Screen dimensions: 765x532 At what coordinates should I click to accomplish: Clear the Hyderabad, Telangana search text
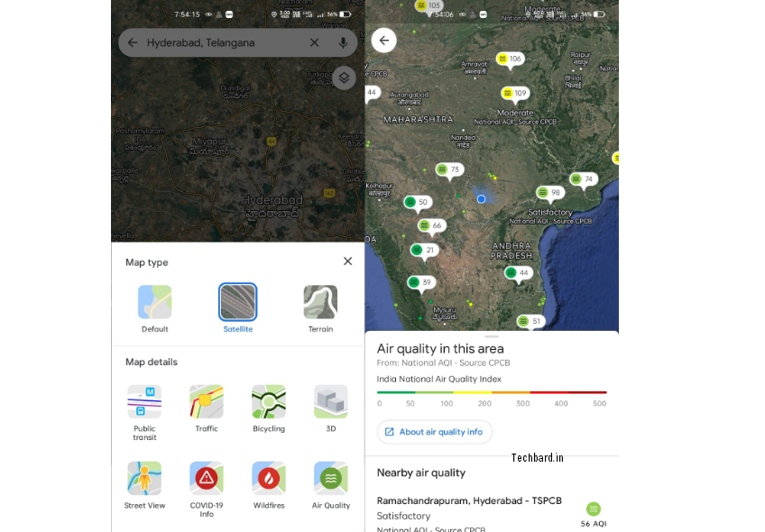click(x=315, y=42)
